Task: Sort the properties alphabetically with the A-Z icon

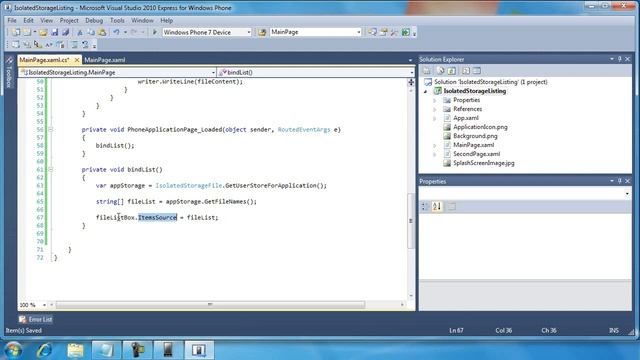Action: pos(437,207)
